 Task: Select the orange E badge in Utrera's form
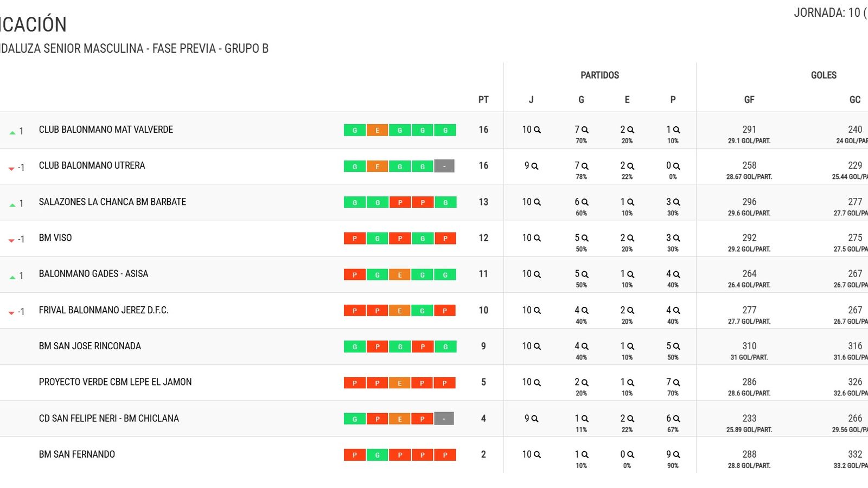[x=377, y=166]
